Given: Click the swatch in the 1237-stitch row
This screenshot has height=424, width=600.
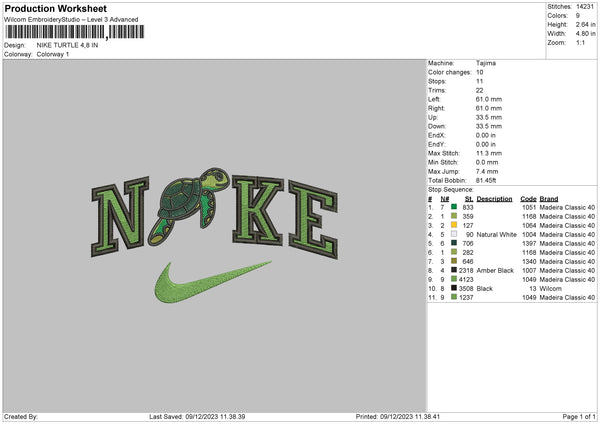Looking at the screenshot, I should pos(454,297).
